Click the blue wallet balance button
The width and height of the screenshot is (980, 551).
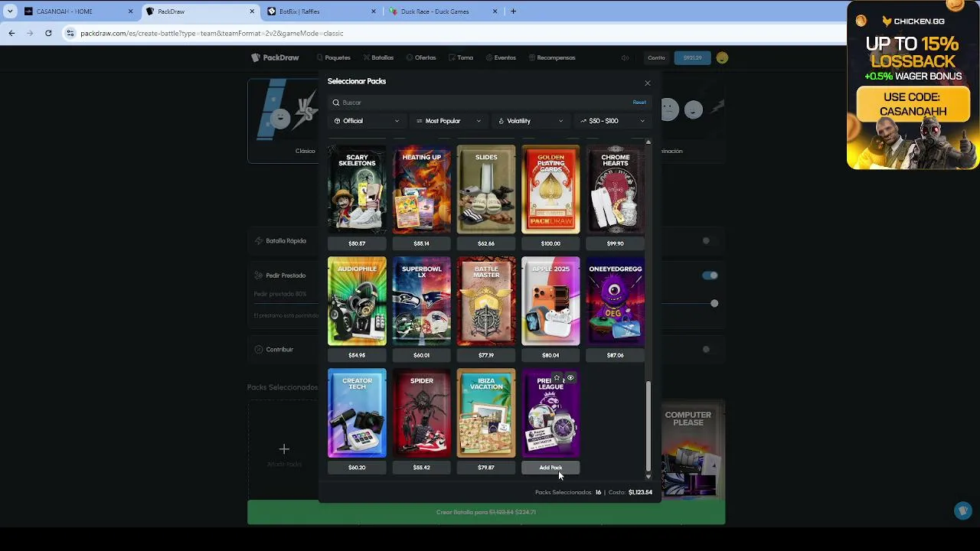pos(693,57)
